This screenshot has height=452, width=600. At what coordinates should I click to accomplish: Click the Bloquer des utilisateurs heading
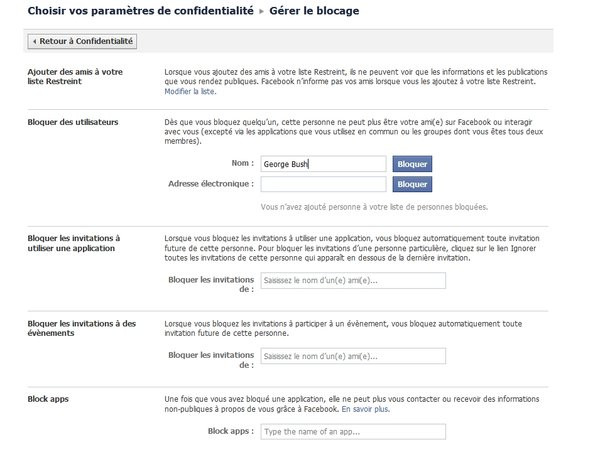73,122
